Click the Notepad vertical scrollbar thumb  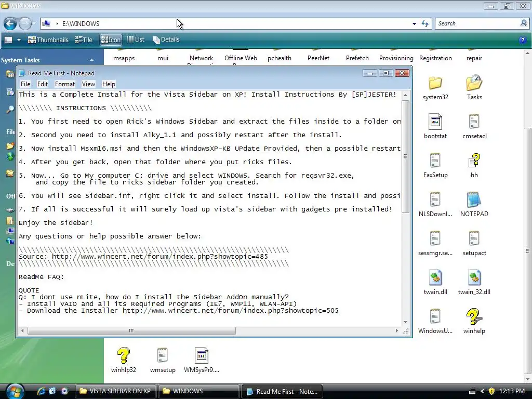pos(405,156)
